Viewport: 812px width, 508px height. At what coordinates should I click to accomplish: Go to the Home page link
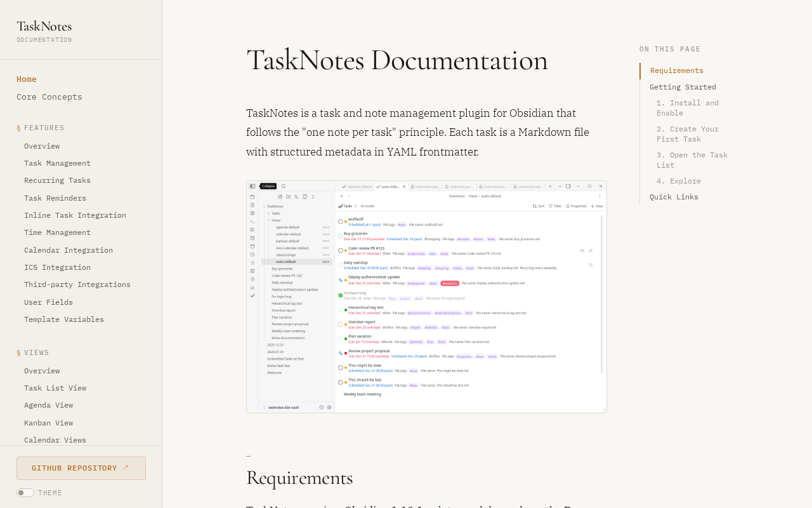tap(27, 79)
